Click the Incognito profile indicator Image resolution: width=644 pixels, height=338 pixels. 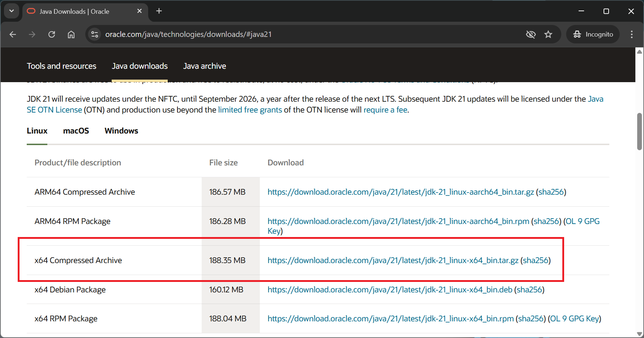click(x=593, y=34)
